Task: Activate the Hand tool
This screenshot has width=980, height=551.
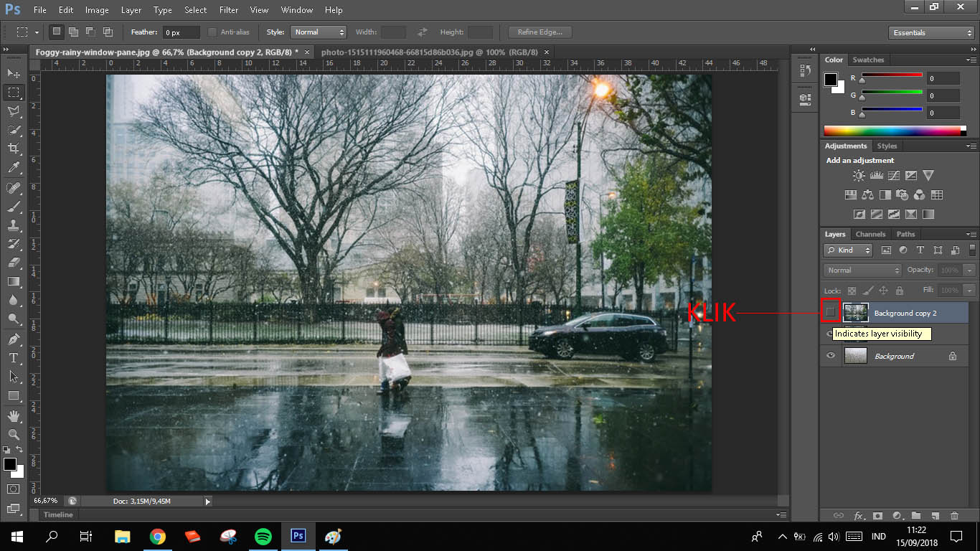Action: [14, 415]
